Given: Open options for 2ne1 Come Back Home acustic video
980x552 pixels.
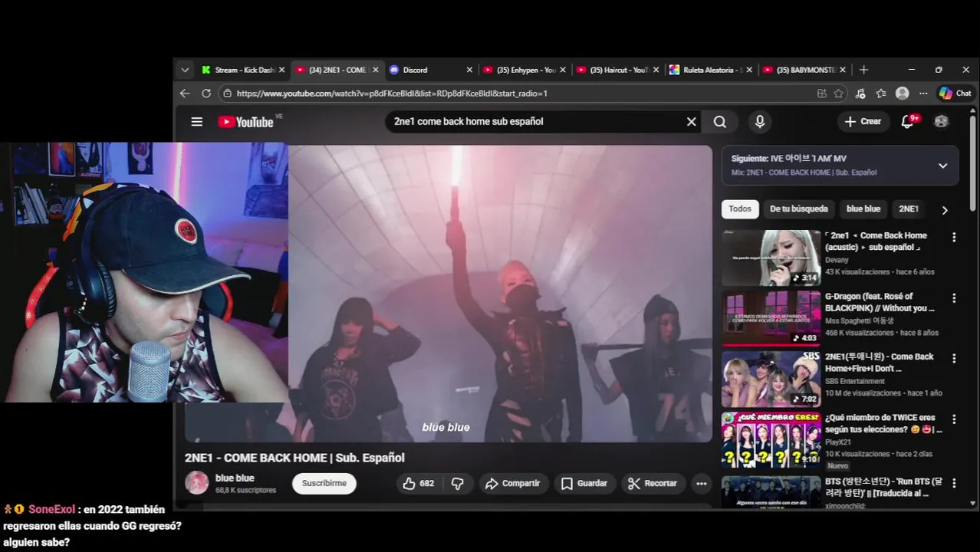Looking at the screenshot, I should pos(954,238).
